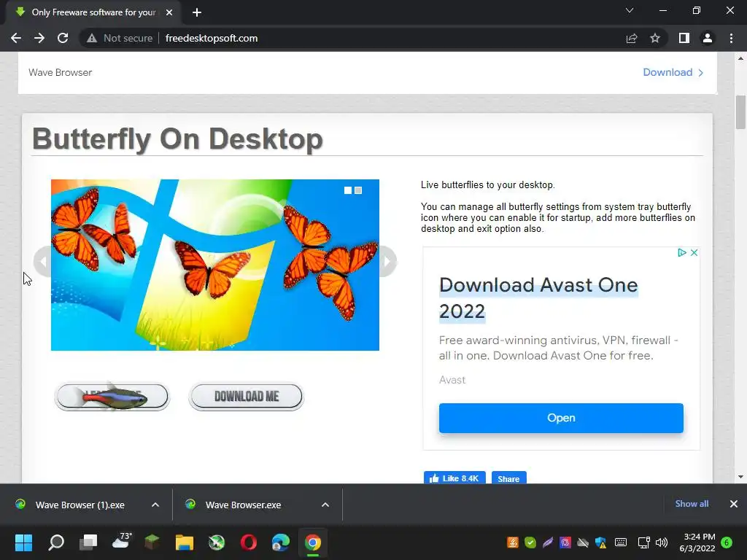The width and height of the screenshot is (747, 560).
Task: Expand options for Wave Browser.exe download
Action: click(325, 505)
